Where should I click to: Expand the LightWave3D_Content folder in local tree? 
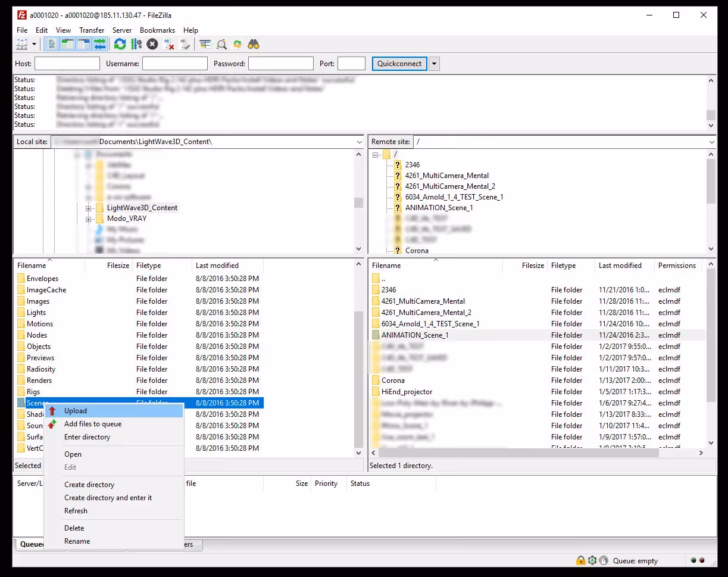coord(88,208)
